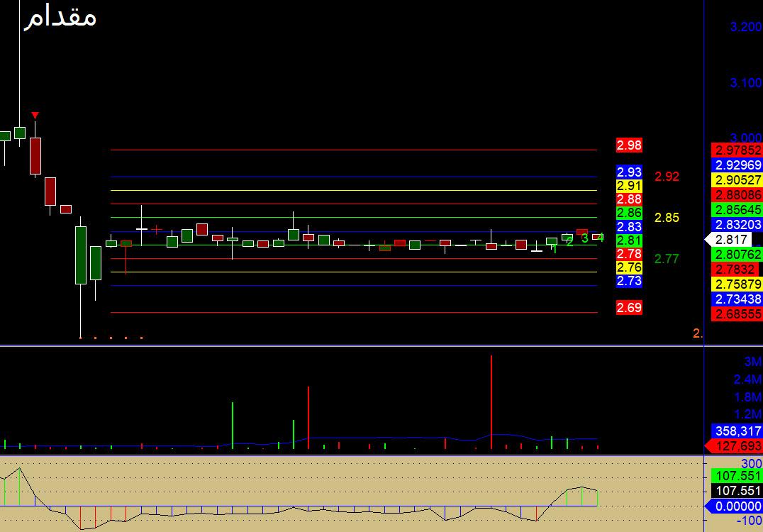Click the -100 indicator scale label

[750, 521]
